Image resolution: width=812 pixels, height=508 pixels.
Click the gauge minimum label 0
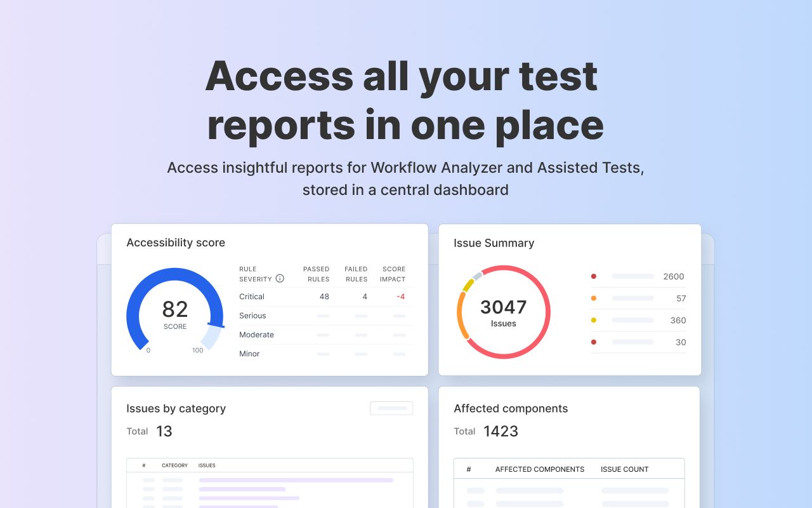148,350
